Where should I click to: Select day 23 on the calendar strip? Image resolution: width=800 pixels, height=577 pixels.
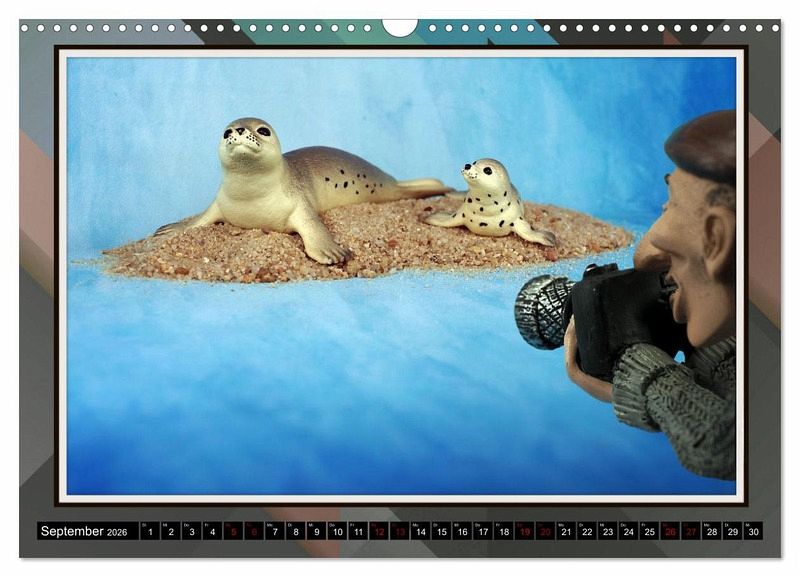[608, 531]
